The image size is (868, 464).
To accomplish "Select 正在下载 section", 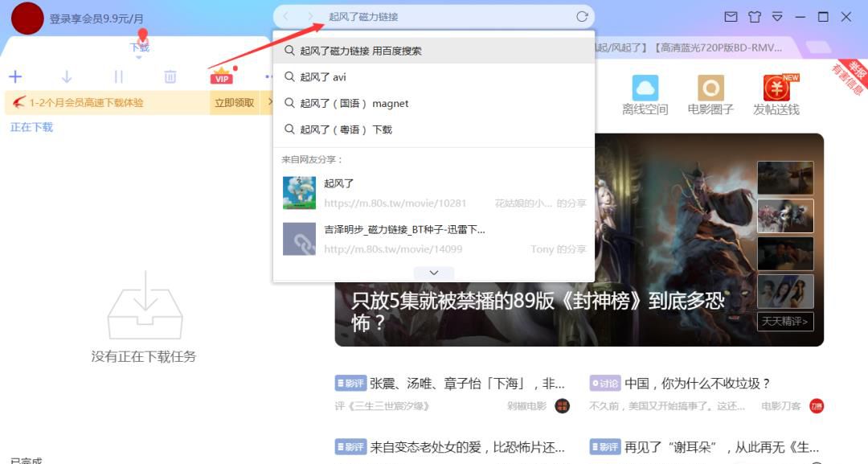I will tap(31, 127).
